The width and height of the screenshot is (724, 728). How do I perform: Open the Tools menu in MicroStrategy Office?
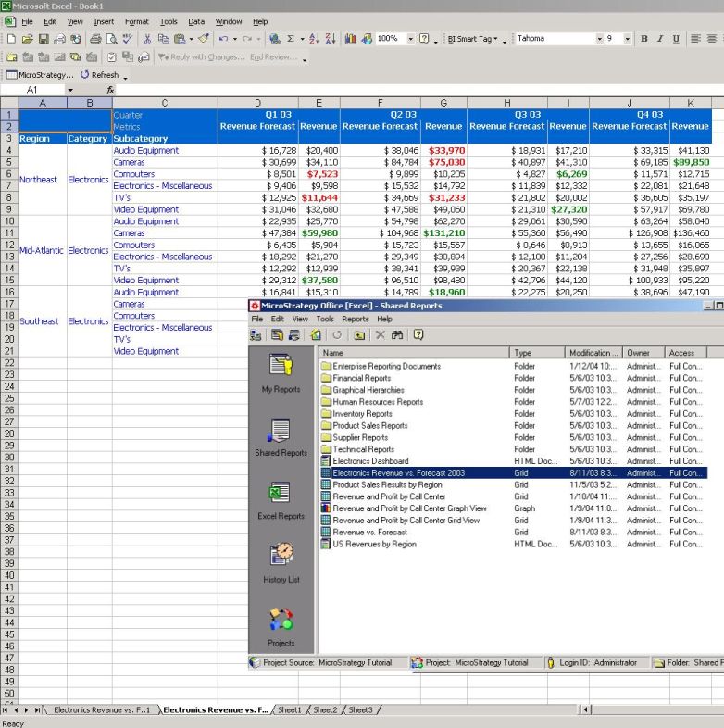(325, 319)
